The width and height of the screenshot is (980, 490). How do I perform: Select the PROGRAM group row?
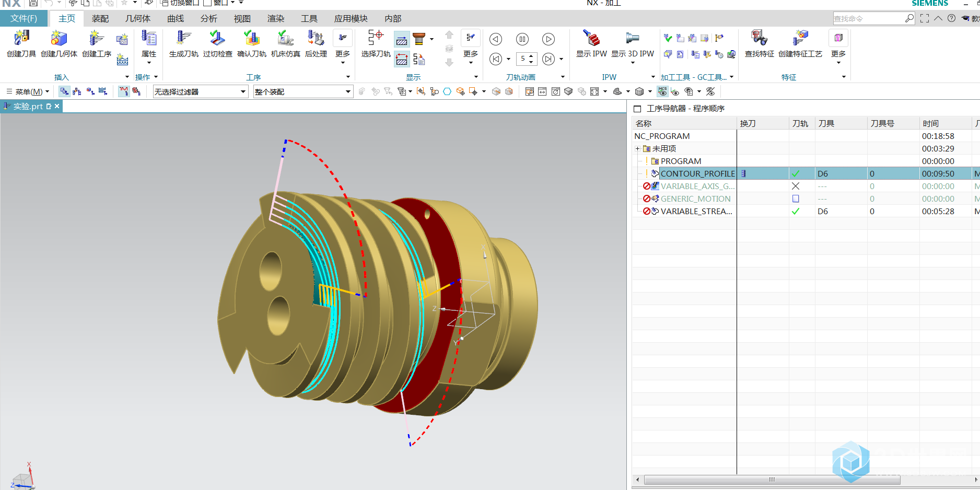[x=806, y=161]
